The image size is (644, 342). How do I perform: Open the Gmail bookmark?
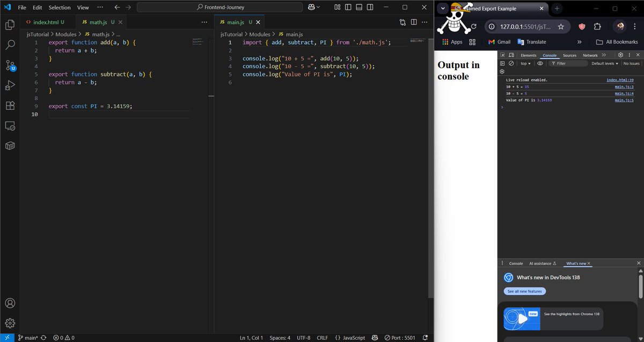tap(499, 42)
